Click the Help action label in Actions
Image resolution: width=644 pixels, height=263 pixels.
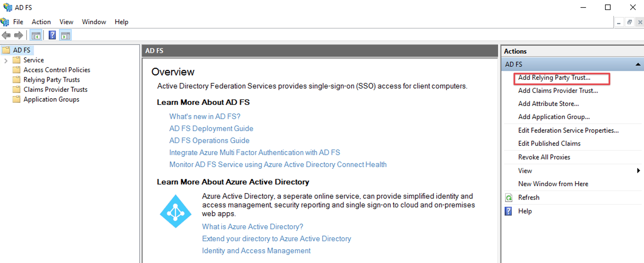tap(525, 211)
